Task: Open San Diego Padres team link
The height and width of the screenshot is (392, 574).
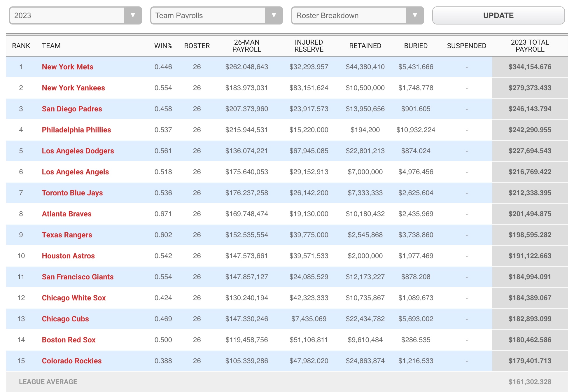Action: 72,109
